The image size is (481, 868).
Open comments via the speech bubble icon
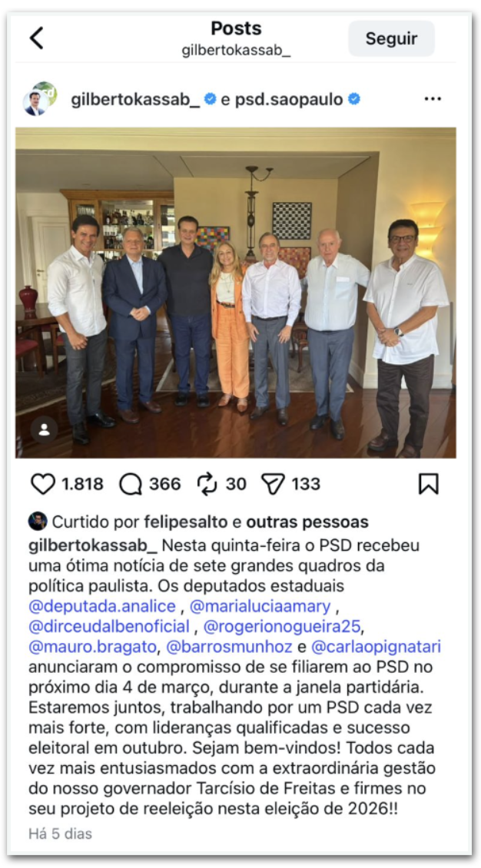131,485
